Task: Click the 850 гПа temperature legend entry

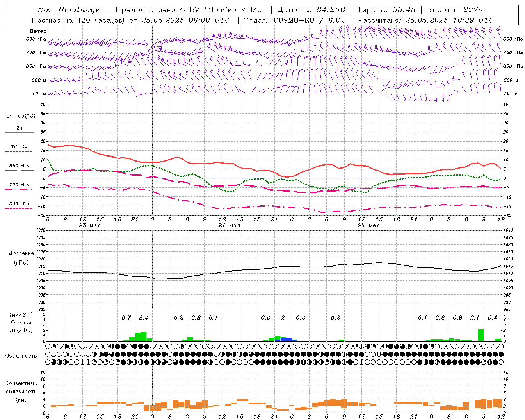Action: [x=19, y=167]
